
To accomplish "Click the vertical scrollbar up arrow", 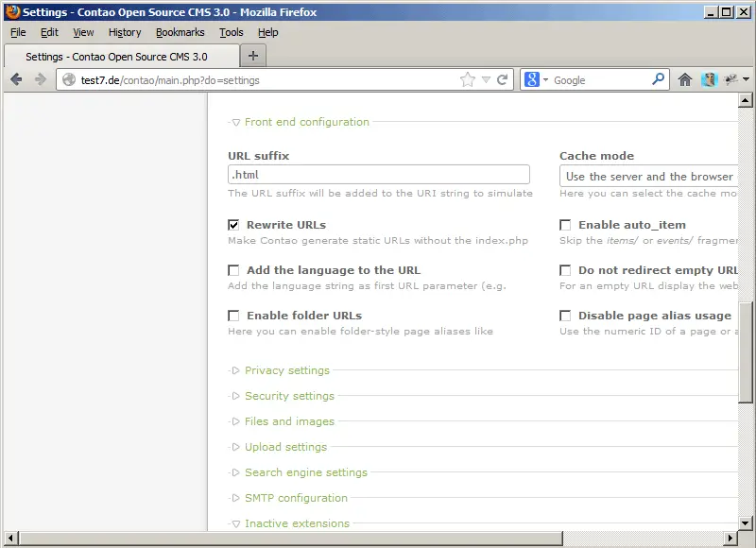I will [x=745, y=100].
